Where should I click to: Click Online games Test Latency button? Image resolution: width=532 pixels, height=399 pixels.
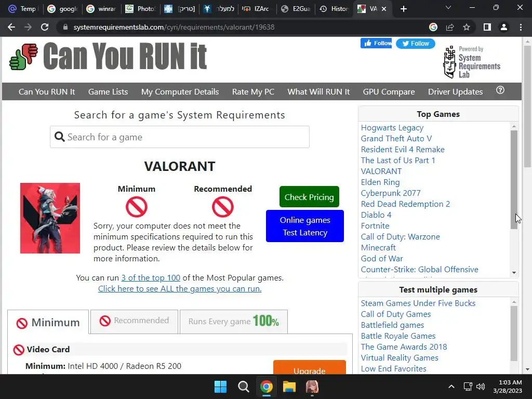304,226
